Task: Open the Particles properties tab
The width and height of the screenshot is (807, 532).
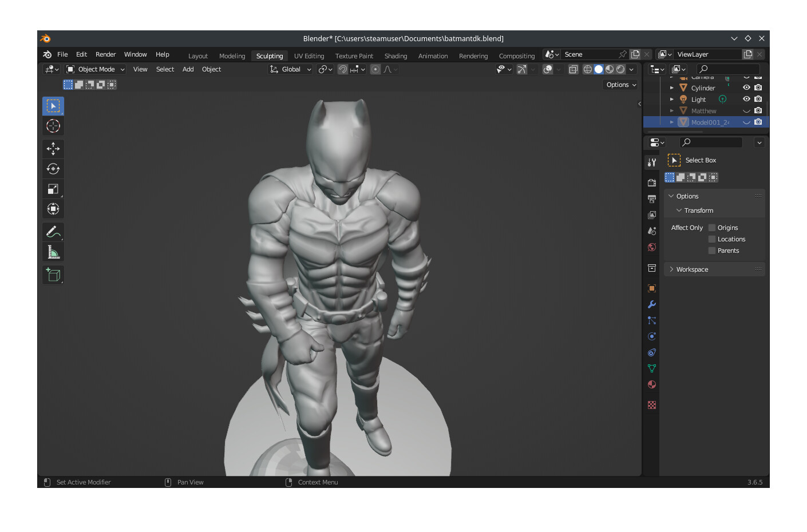Action: (x=652, y=320)
